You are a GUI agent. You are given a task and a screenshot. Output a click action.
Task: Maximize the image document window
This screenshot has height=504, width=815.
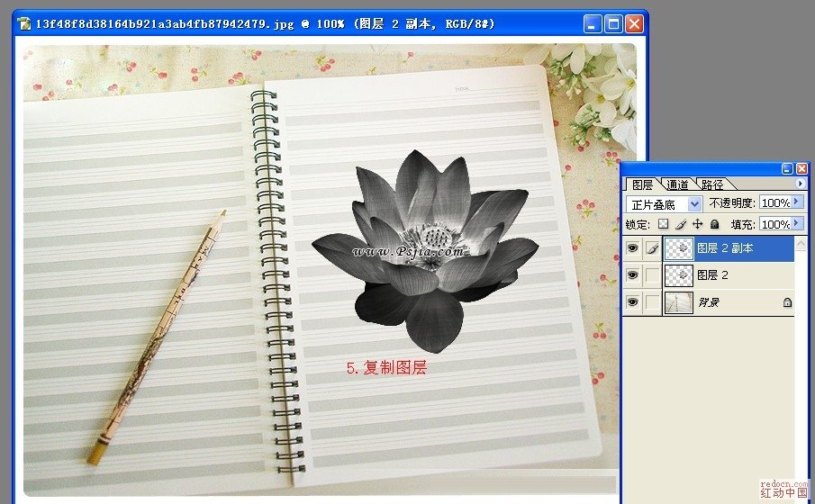point(613,24)
